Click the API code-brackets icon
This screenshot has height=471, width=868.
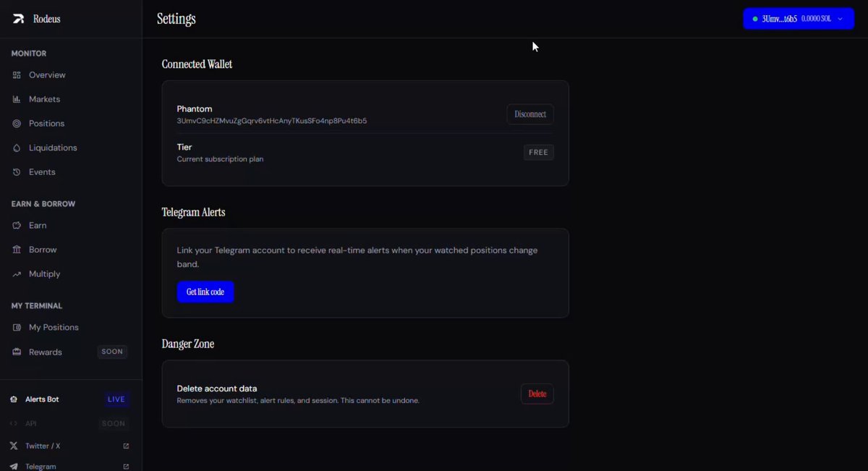click(14, 423)
